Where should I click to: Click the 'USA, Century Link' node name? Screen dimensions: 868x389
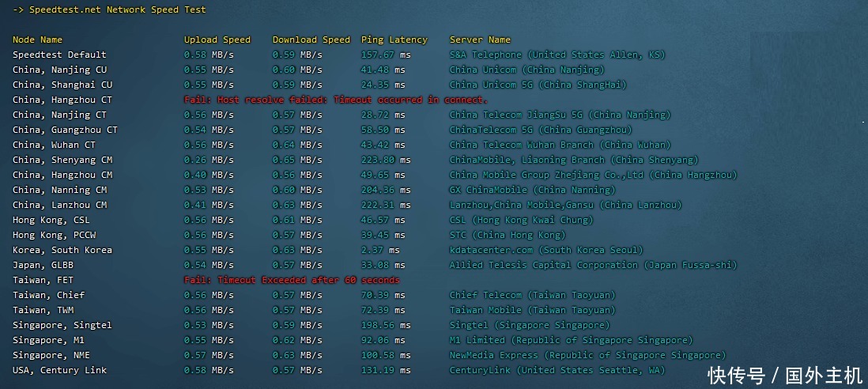pos(59,370)
